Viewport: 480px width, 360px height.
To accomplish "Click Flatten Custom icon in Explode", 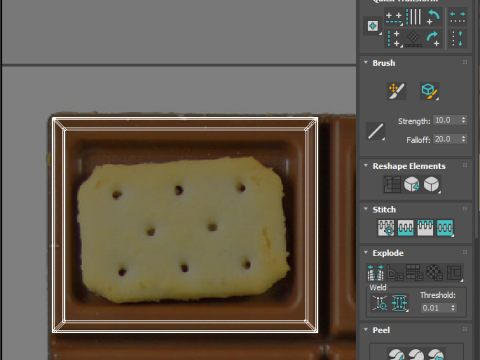I will (454, 273).
